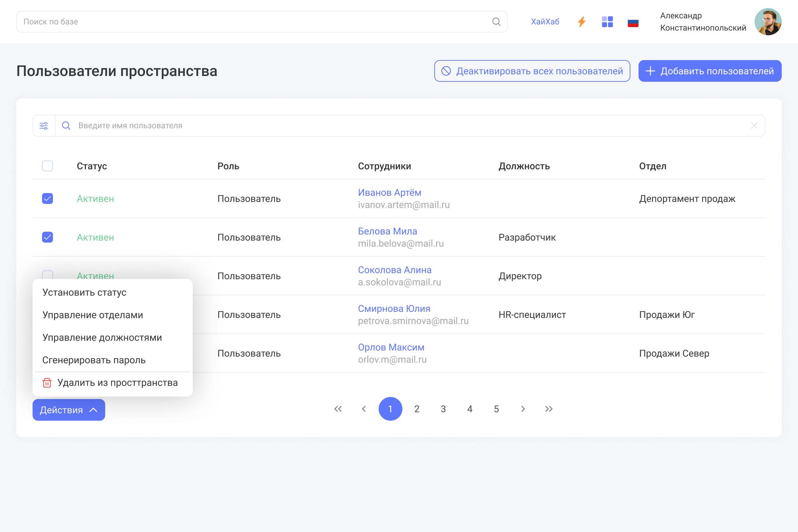
Task: Select Сгенерировать пароль in the actions menu
Action: pyautogui.click(x=94, y=360)
